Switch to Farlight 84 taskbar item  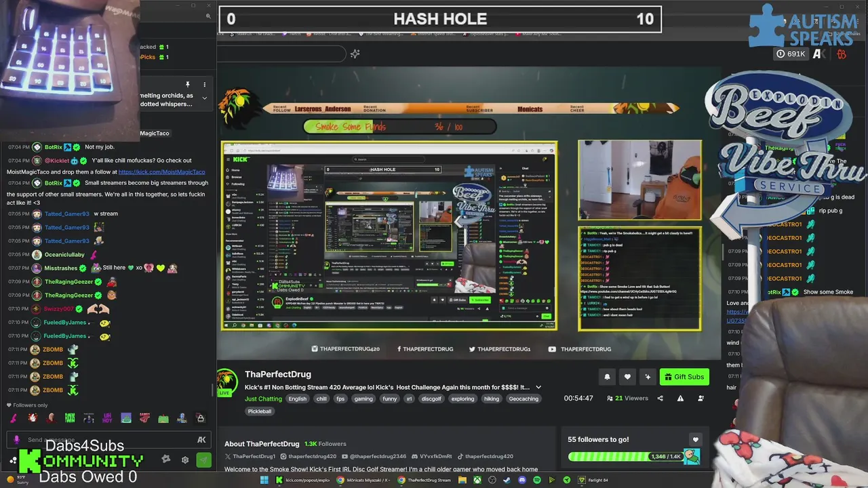[593, 480]
